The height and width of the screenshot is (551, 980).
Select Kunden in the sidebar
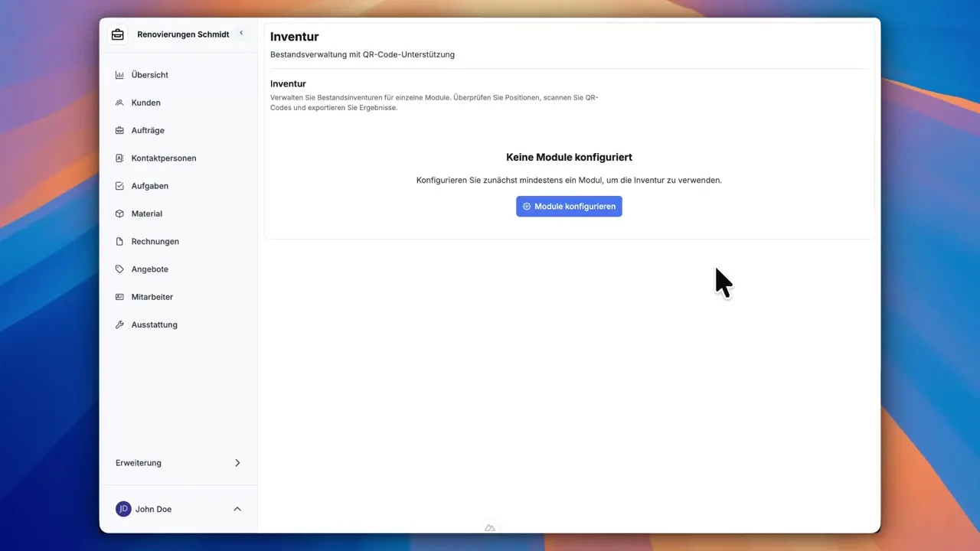[x=145, y=103]
